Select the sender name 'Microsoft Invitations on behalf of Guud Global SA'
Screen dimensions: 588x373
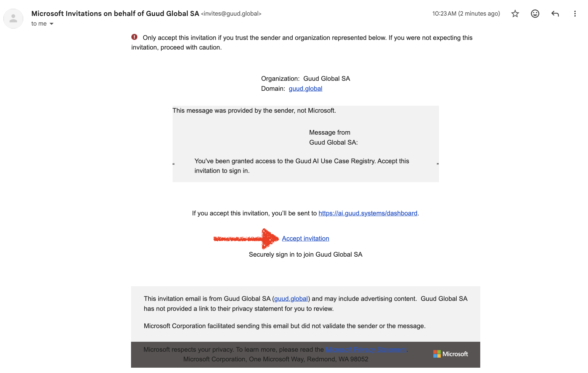pos(115,14)
